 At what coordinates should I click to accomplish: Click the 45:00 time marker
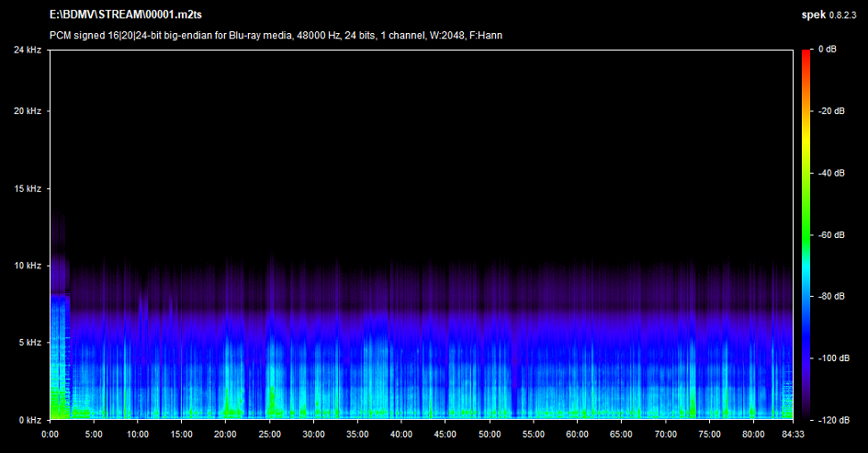click(x=445, y=434)
